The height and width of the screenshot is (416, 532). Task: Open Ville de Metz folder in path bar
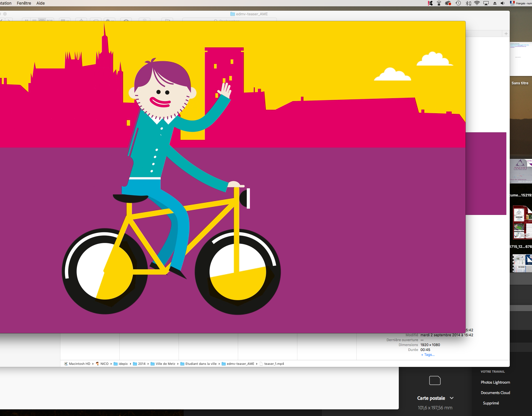pos(163,364)
